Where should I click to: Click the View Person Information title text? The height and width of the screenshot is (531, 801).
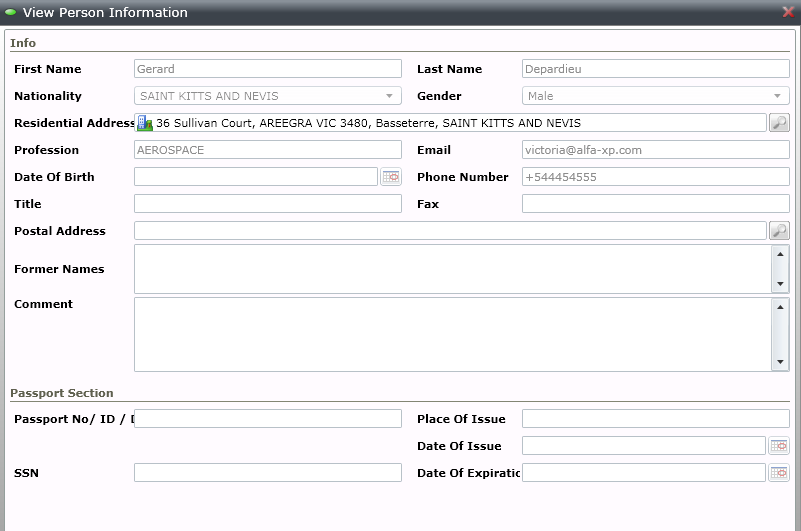105,12
